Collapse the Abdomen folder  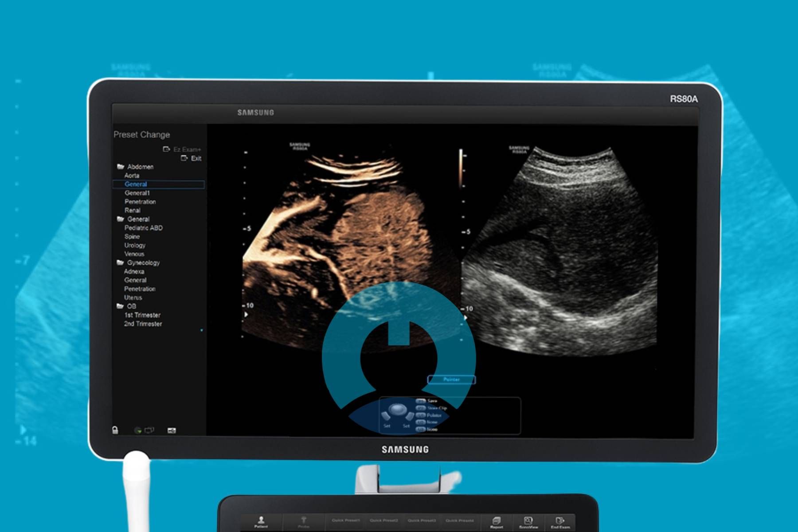tap(120, 167)
